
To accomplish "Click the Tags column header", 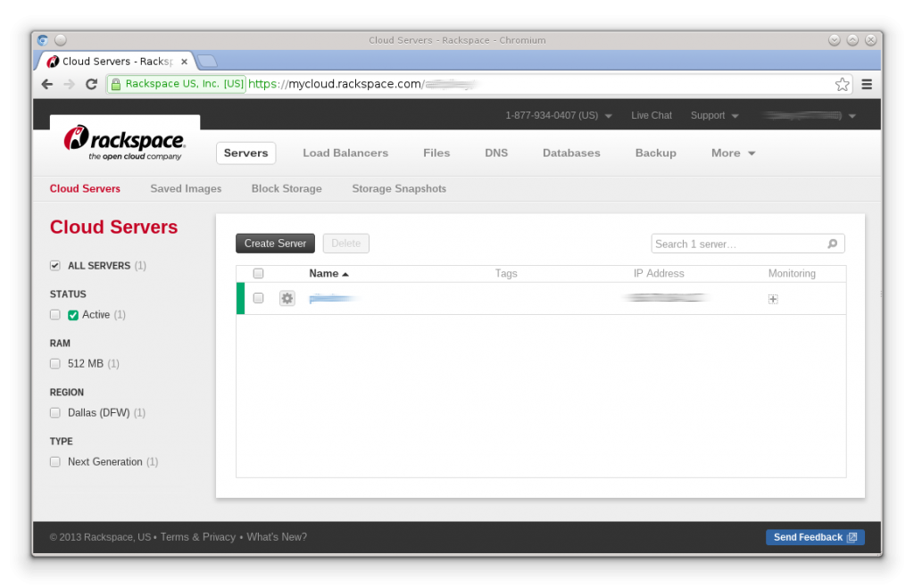I will [x=506, y=273].
